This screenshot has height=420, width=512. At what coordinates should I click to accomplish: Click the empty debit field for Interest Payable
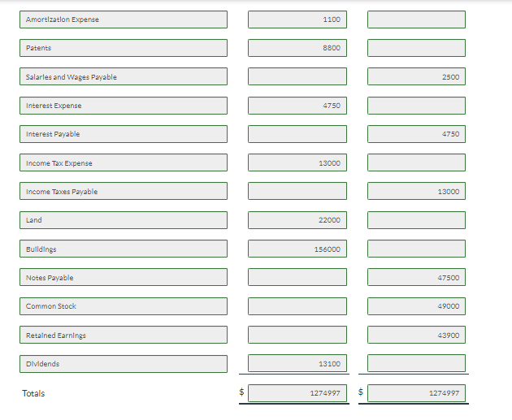[x=297, y=134]
